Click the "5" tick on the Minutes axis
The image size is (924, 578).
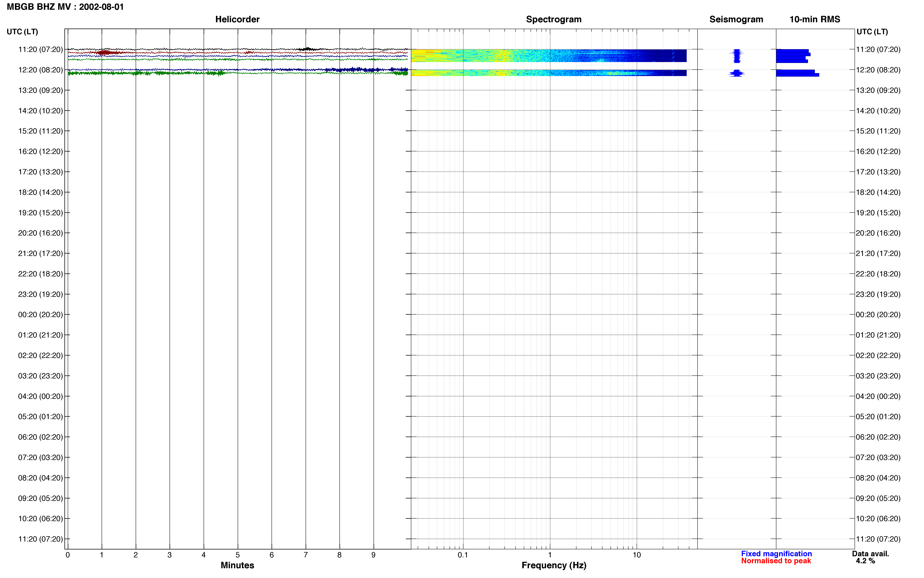[x=238, y=555]
